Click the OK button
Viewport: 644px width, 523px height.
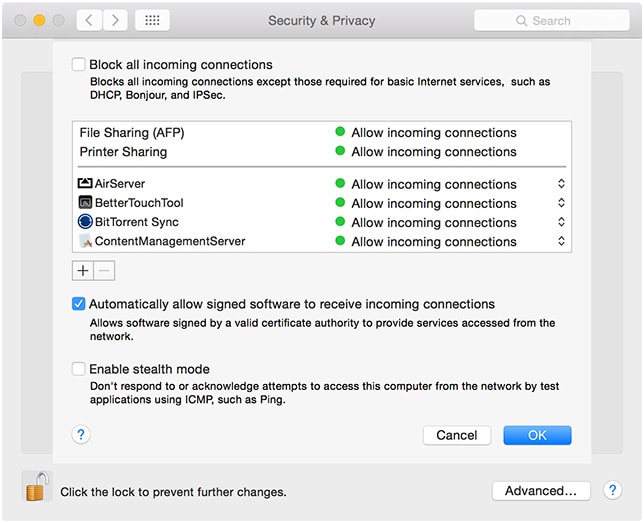click(x=537, y=435)
